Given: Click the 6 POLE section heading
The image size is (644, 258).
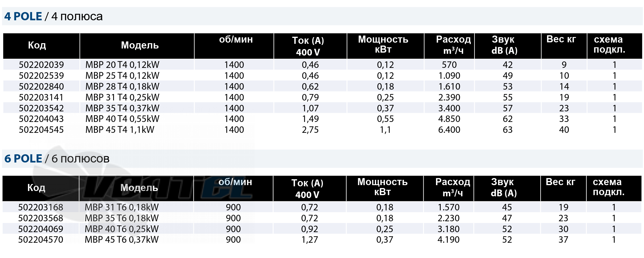Looking at the screenshot, I should [57, 159].
